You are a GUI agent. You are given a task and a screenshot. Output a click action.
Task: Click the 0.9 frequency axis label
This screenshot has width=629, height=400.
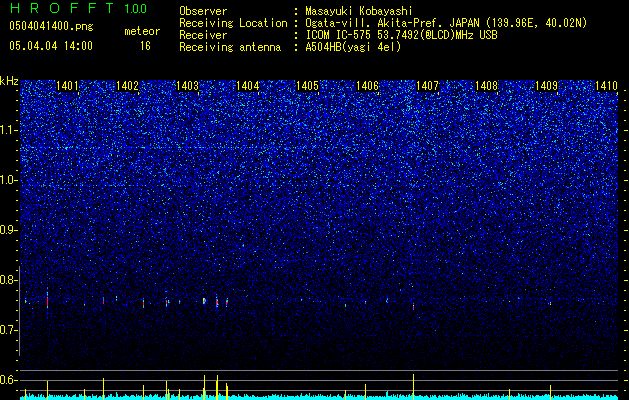(x=9, y=230)
